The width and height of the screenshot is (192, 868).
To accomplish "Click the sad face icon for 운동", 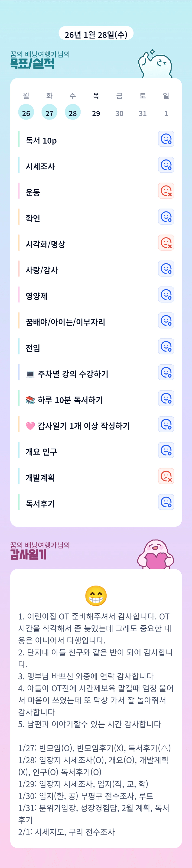I will click(x=166, y=191).
